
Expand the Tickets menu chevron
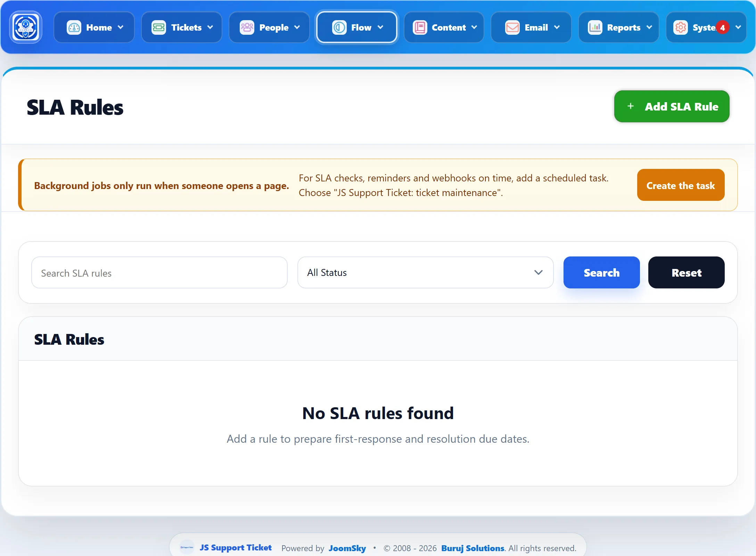pos(210,27)
